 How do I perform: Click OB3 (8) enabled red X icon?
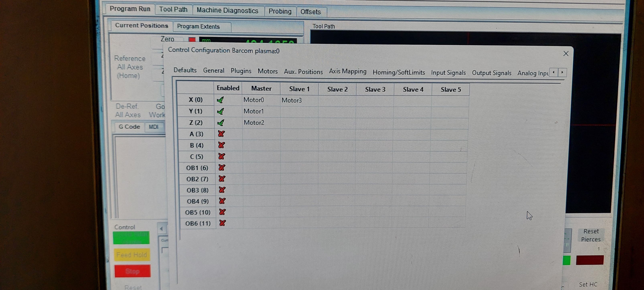[x=222, y=190]
